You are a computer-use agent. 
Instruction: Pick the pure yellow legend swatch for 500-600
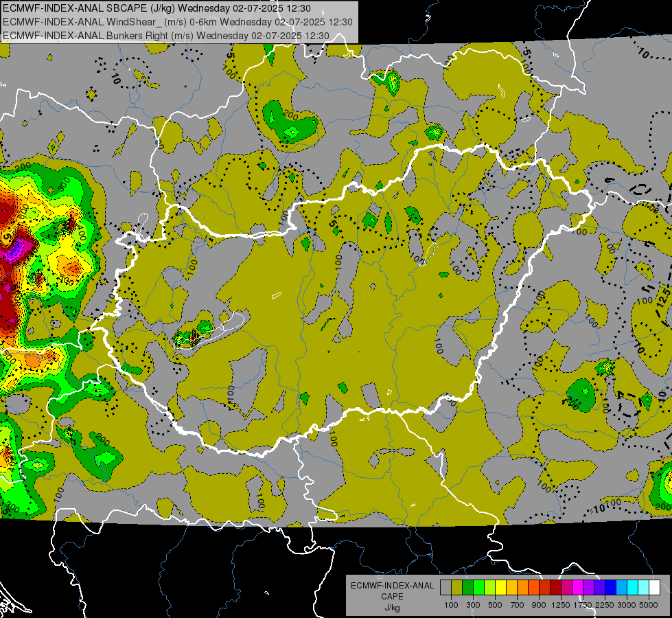(x=501, y=587)
